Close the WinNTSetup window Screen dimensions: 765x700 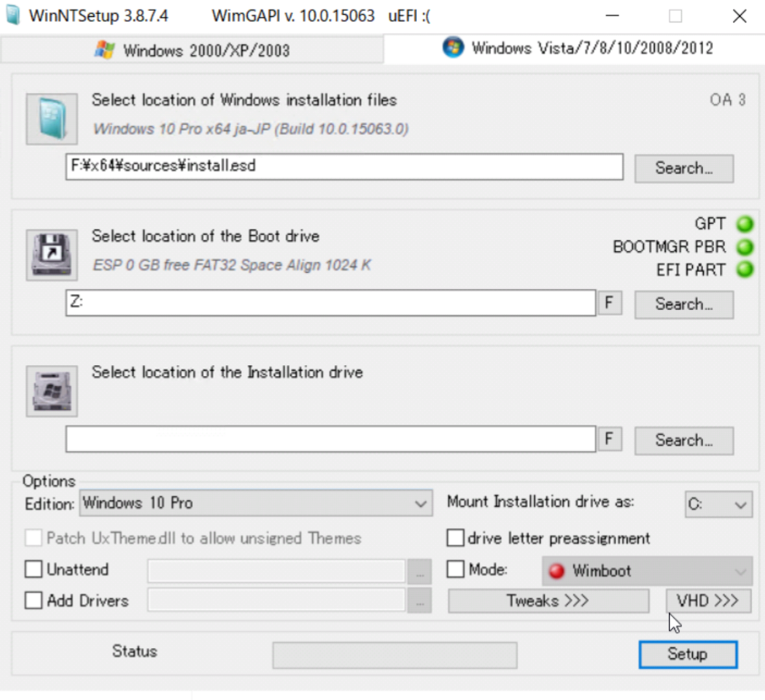[739, 16]
